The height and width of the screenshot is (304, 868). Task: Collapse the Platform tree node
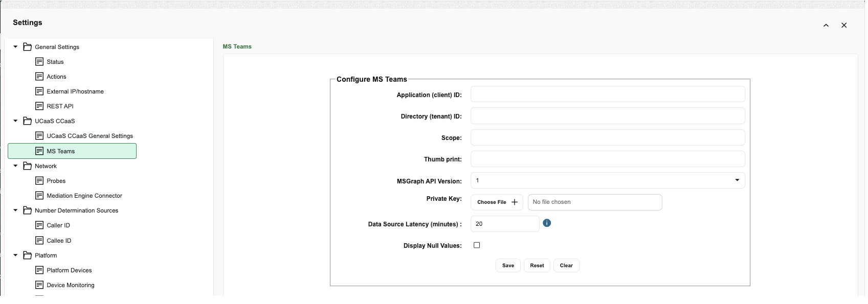pyautogui.click(x=15, y=255)
